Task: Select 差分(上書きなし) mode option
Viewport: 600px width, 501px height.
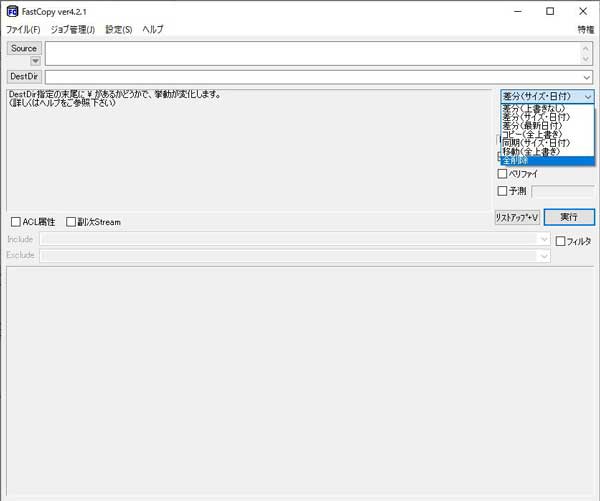Action: [x=547, y=108]
